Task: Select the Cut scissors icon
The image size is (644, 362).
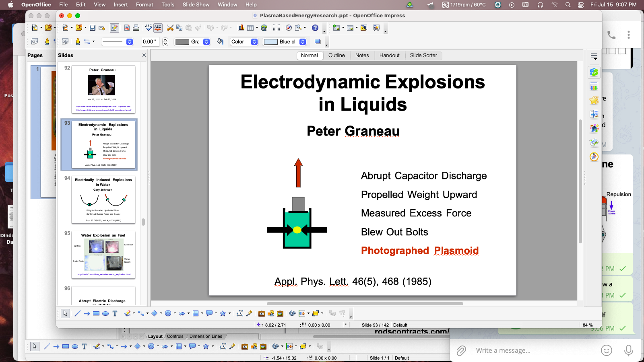Action: 170,28
